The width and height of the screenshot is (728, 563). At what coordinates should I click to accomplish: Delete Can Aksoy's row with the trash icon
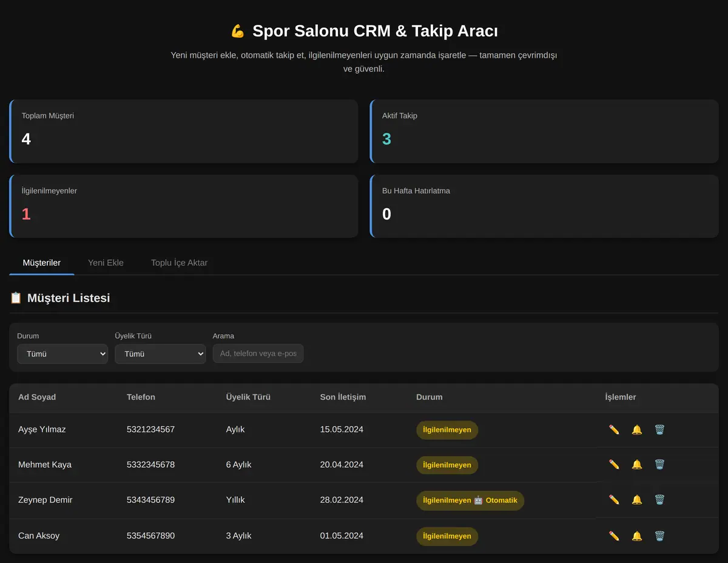point(659,536)
